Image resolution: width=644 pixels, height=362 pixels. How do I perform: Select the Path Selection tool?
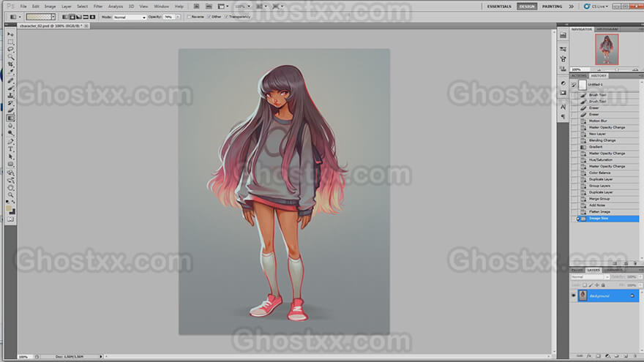coord(10,157)
